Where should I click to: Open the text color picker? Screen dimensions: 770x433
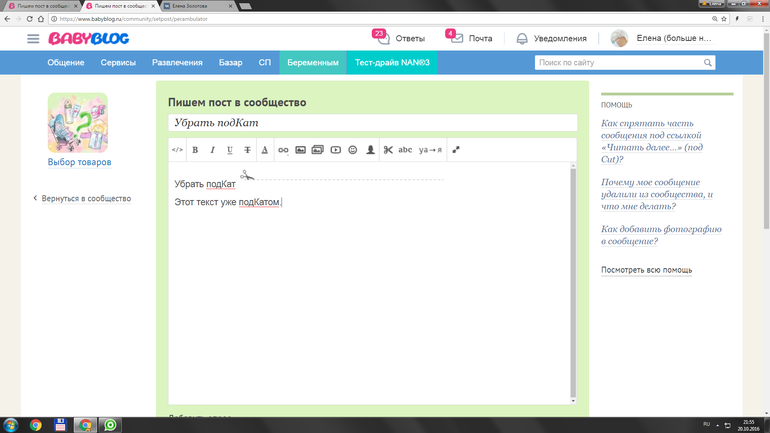click(265, 150)
